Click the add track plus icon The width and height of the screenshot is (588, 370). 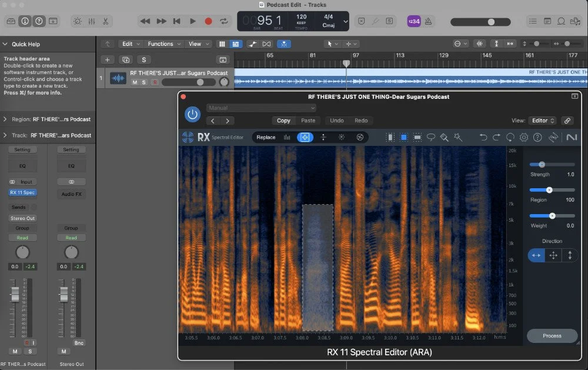(x=106, y=59)
